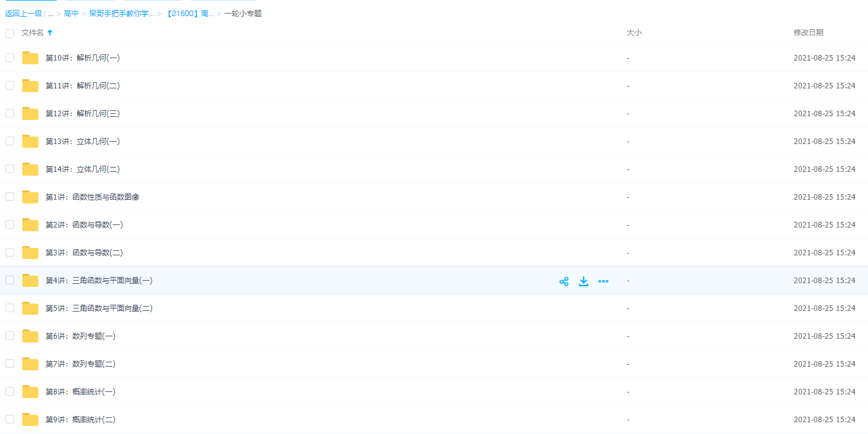Click the folder icon for 第9讲：概率统计(二)
This screenshot has width=868, height=434.
click(x=30, y=420)
